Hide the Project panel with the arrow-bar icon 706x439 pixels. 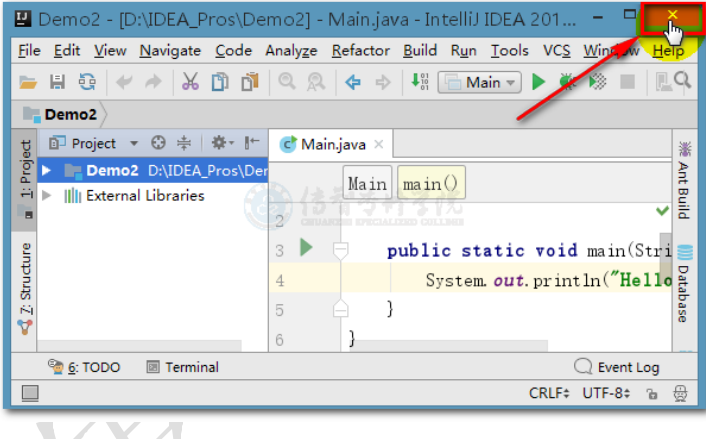251,143
